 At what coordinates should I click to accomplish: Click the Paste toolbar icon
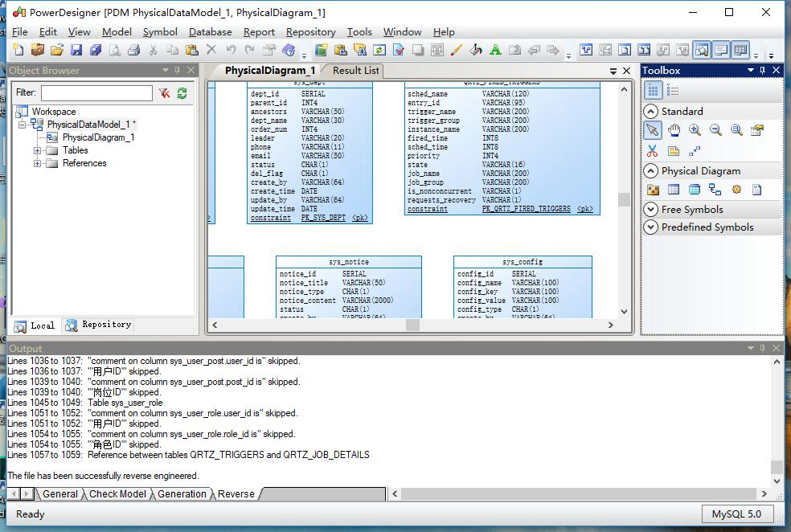191,50
